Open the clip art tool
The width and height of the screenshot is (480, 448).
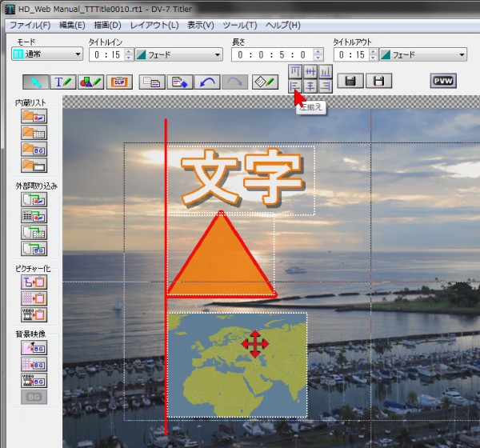click(119, 82)
